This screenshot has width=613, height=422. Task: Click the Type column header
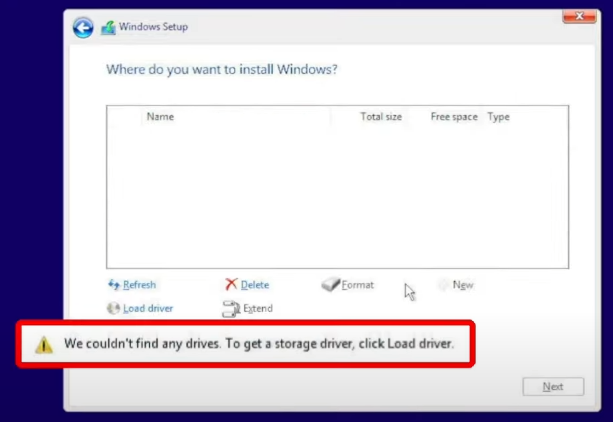[x=498, y=117]
